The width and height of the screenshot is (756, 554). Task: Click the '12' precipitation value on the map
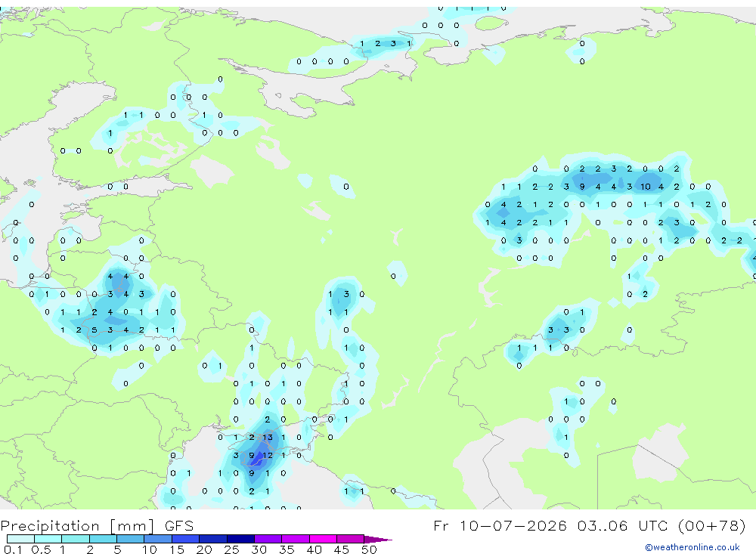click(268, 455)
